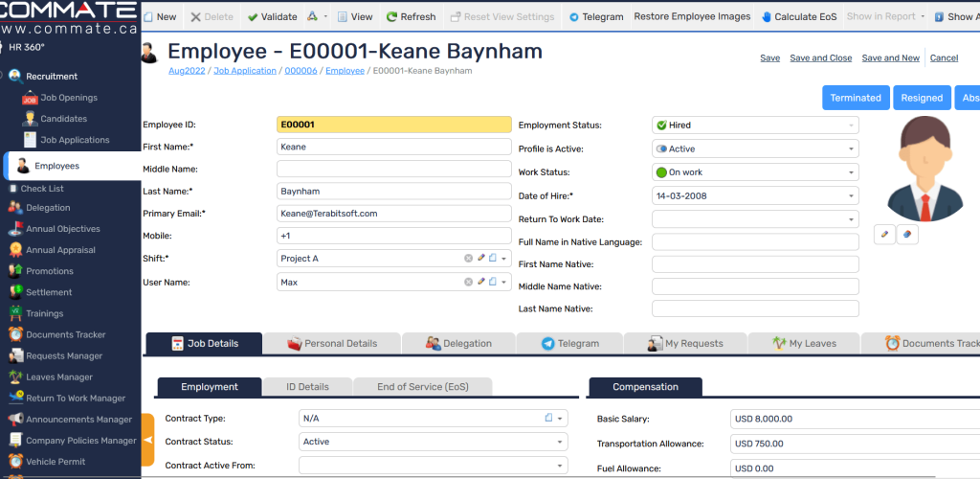The image size is (980, 479).
Task: Open Vehicle Permit in the sidebar
Action: tap(56, 462)
